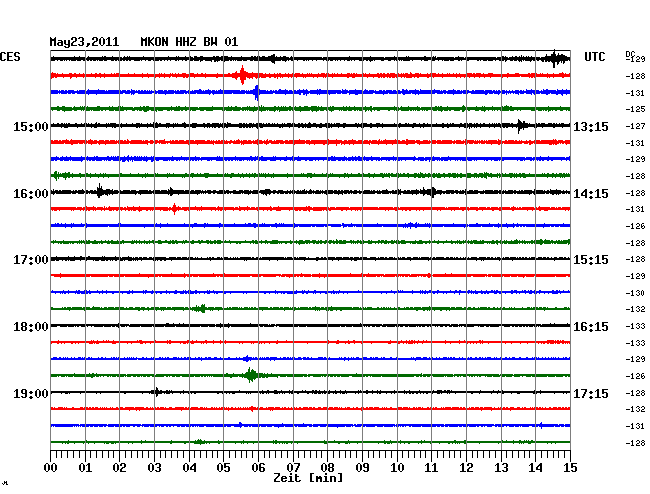
Task: Click minute tick label 08
Action: 327,468
